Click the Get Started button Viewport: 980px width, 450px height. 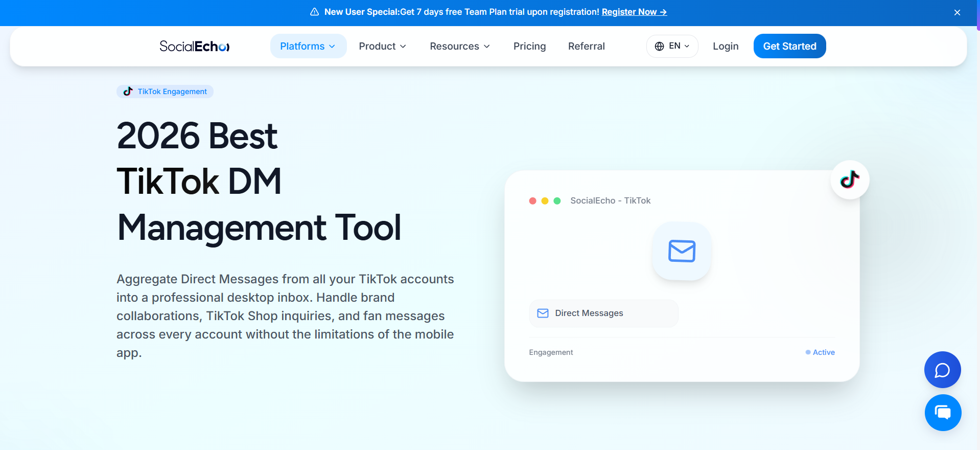click(789, 46)
